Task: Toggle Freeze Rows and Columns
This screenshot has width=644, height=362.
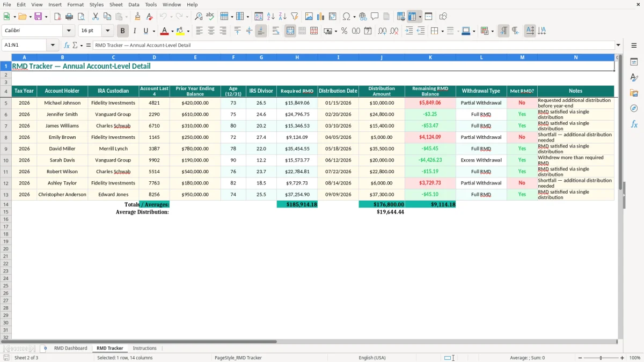Action: (412, 17)
